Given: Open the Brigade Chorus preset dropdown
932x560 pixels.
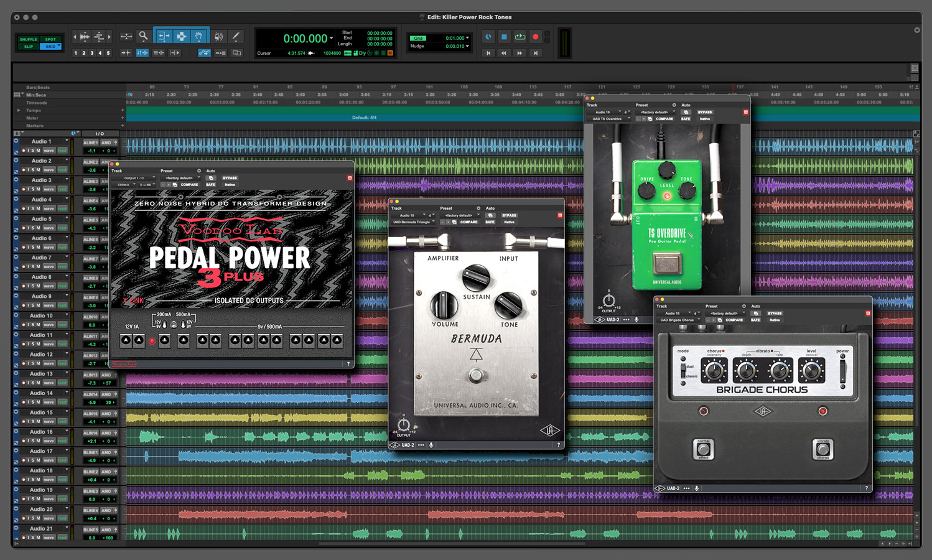Looking at the screenshot, I should [x=724, y=312].
